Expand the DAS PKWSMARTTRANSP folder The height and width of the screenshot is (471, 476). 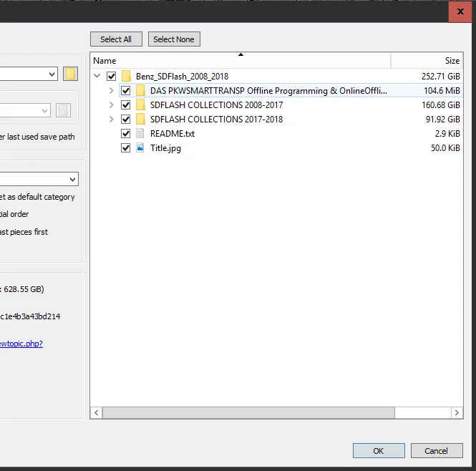click(x=112, y=90)
